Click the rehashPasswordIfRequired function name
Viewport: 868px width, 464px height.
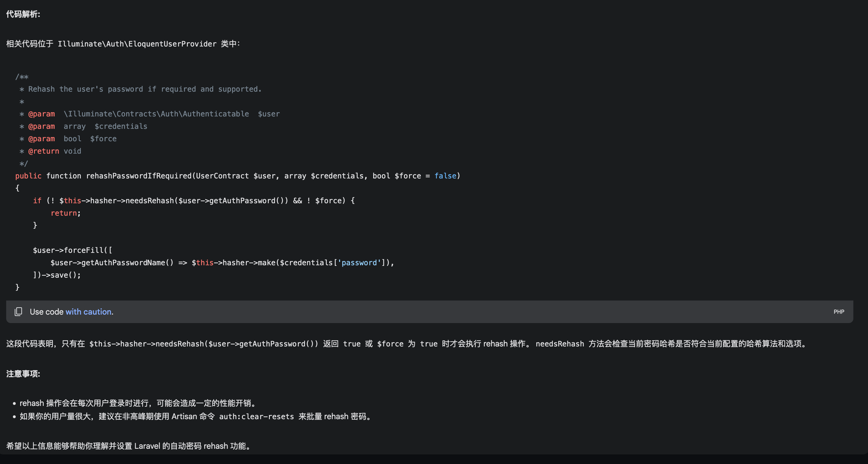coord(139,176)
